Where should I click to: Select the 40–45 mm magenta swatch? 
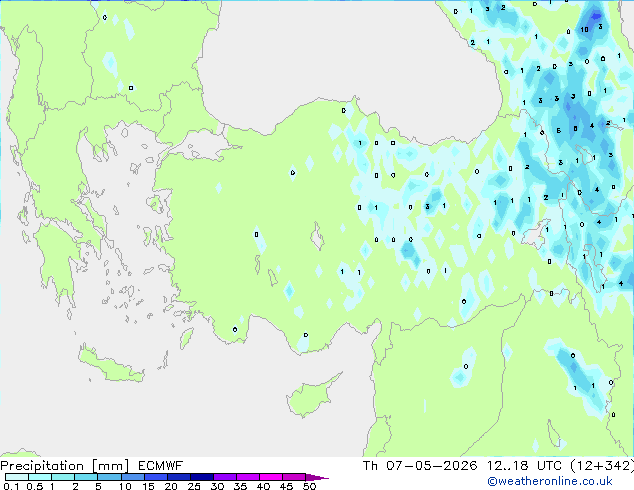(271, 477)
